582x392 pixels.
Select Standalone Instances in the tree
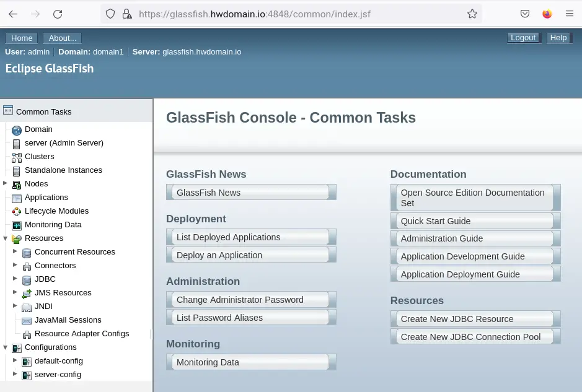point(63,170)
